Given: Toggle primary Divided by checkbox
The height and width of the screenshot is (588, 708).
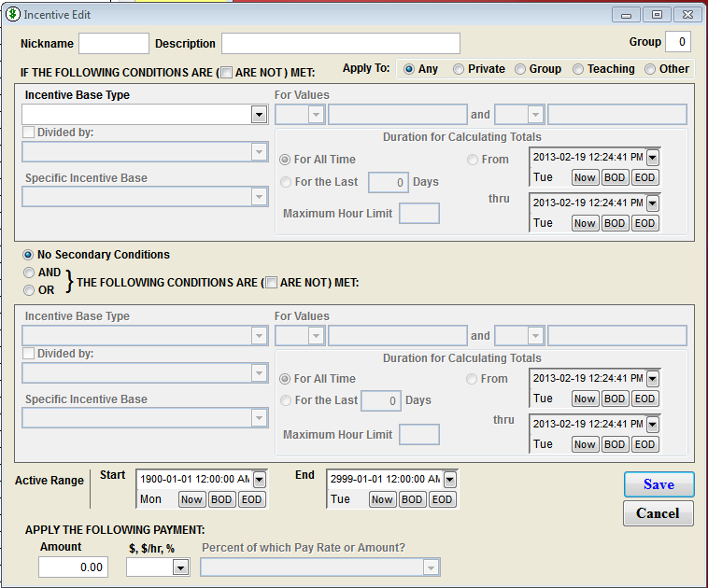Looking at the screenshot, I should click(x=28, y=133).
